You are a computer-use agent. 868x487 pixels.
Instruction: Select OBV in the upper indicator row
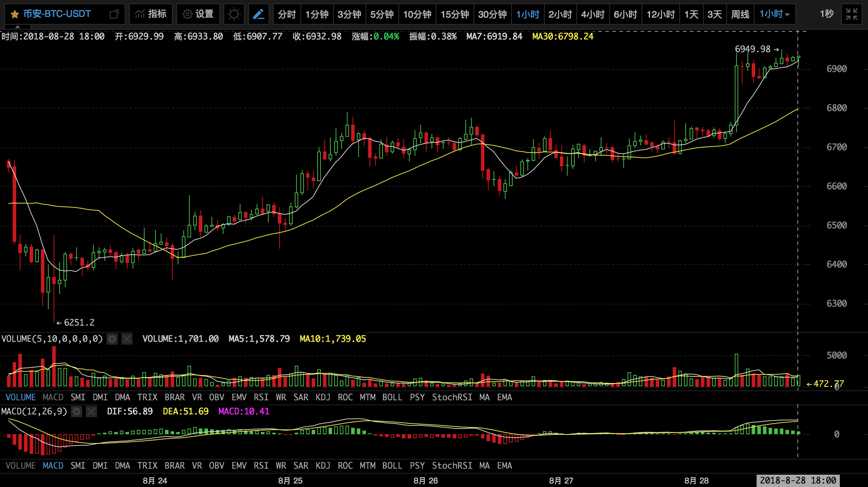pos(216,397)
